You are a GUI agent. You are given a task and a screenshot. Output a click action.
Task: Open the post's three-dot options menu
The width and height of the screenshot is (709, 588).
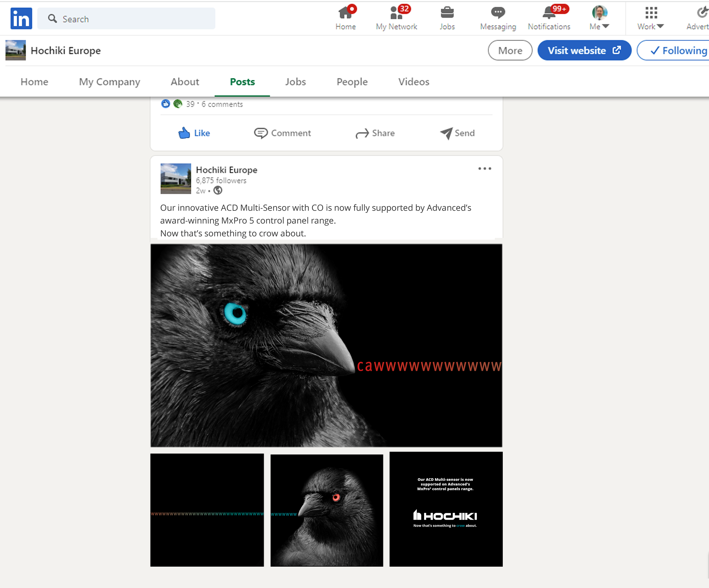tap(484, 168)
